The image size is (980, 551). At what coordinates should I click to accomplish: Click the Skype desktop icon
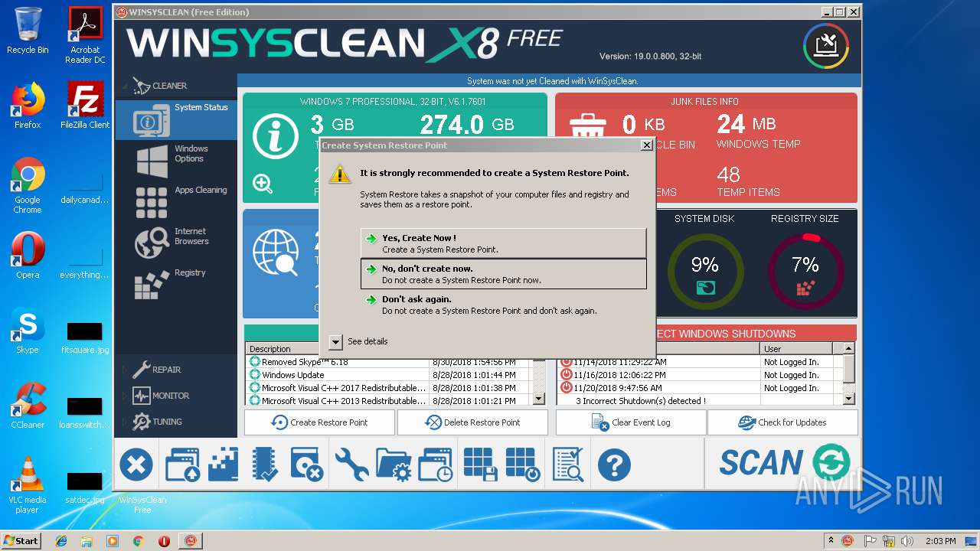click(28, 331)
